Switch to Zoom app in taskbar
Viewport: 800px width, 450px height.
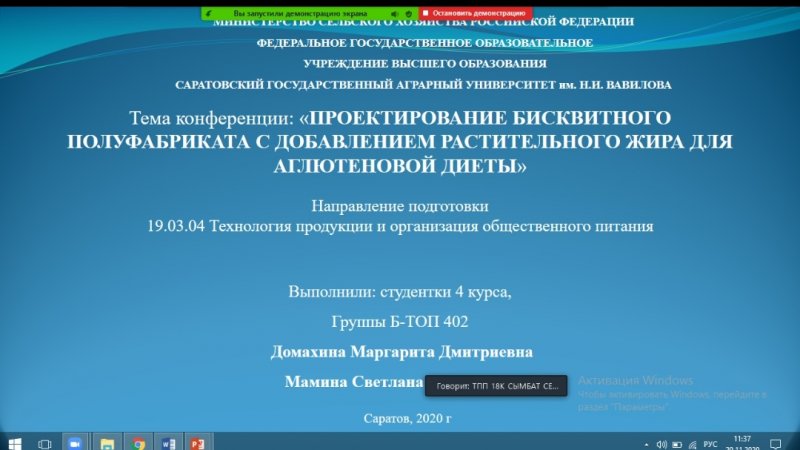[x=74, y=442]
